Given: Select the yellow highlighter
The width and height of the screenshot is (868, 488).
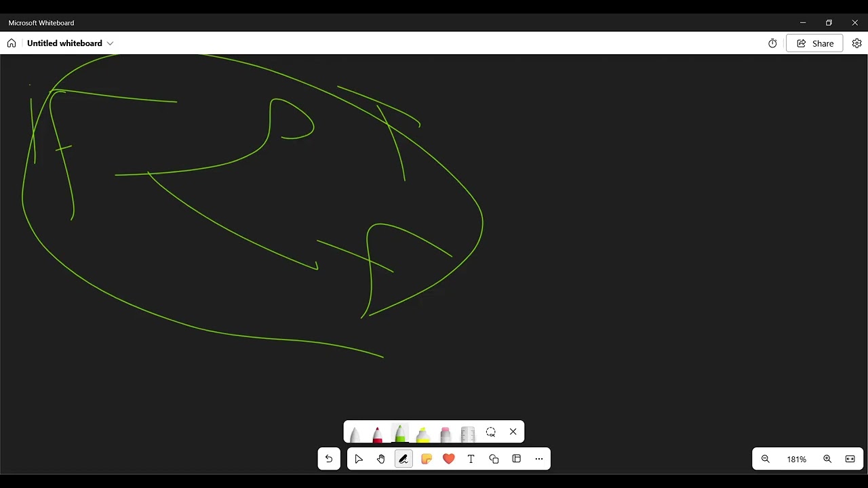Looking at the screenshot, I should (x=422, y=433).
